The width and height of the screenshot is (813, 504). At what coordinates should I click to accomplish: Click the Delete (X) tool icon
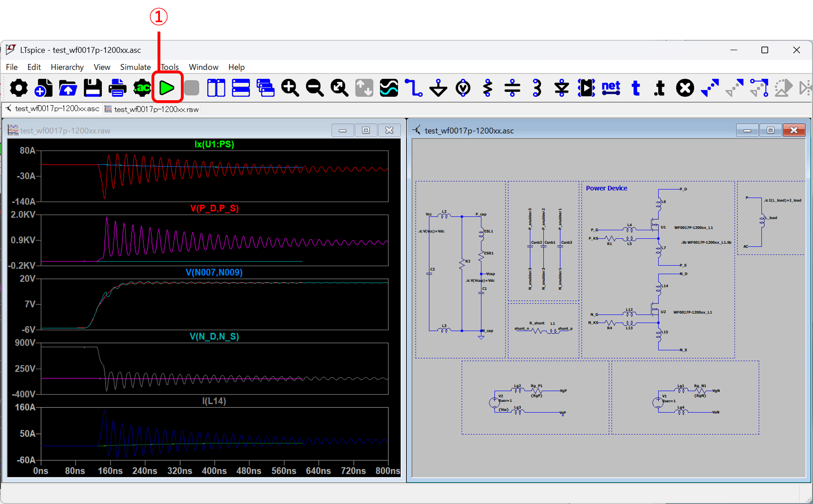684,88
